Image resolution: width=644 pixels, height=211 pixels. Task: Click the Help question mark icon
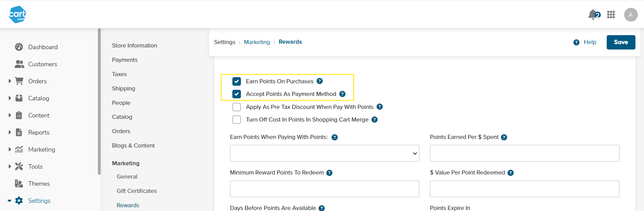(576, 42)
